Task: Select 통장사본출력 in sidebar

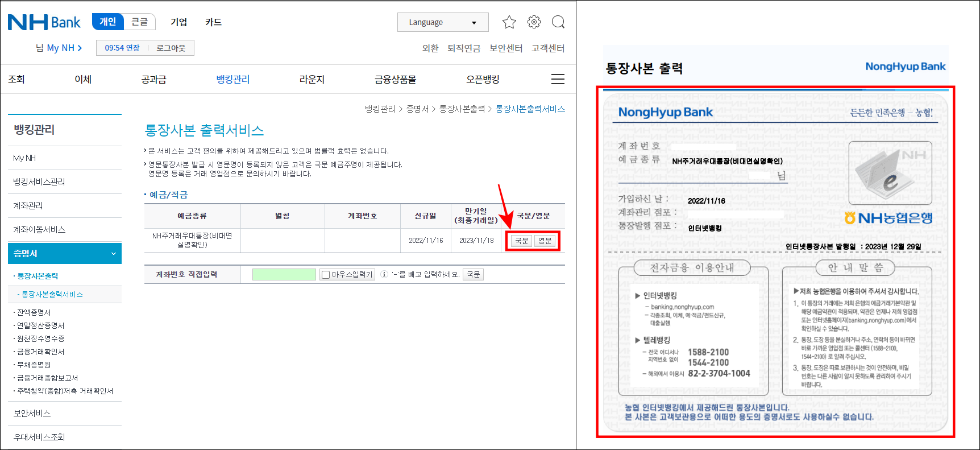Action: pyautogui.click(x=38, y=276)
